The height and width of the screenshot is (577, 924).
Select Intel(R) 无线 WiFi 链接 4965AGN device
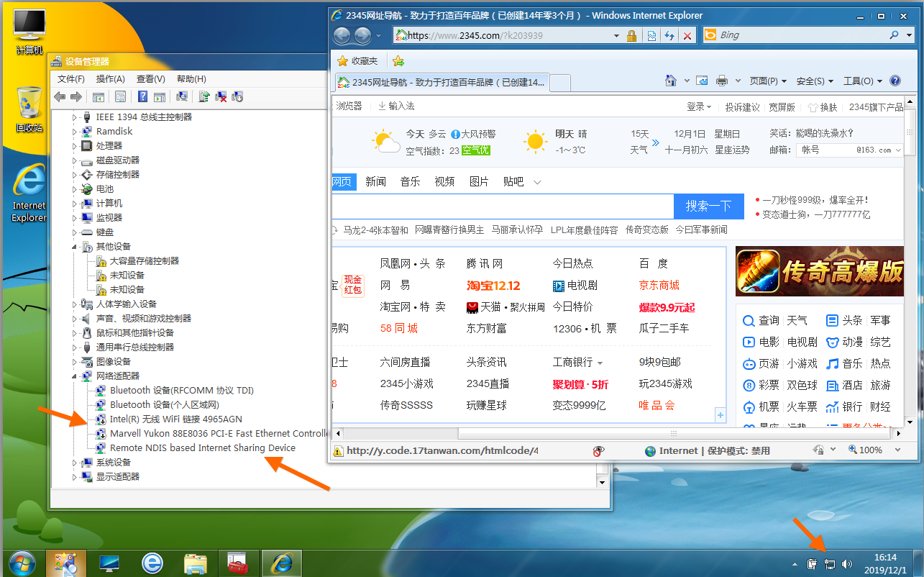click(175, 419)
